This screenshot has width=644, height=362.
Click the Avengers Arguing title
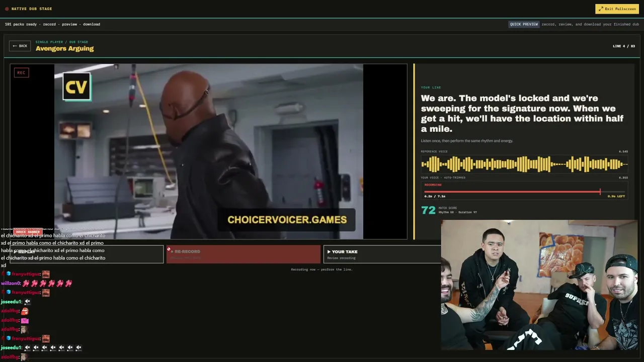tap(64, 49)
